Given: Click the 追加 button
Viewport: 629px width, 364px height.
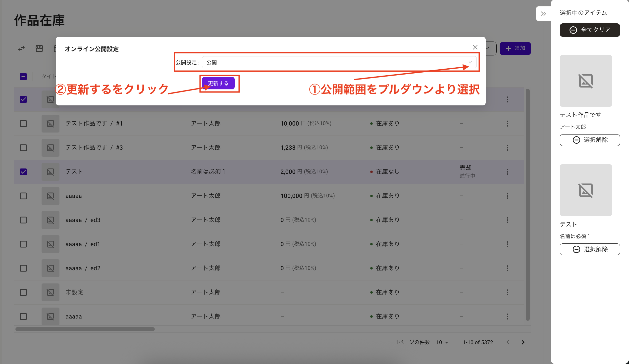Looking at the screenshot, I should pyautogui.click(x=515, y=48).
